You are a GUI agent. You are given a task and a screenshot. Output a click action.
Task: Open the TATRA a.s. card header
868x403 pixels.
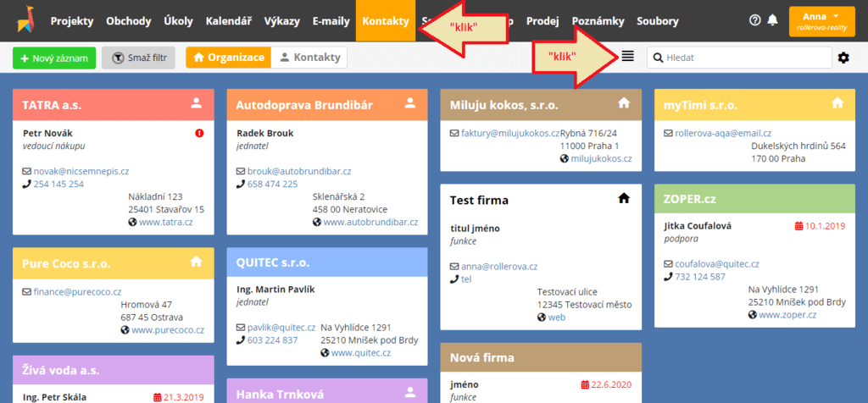(113, 104)
